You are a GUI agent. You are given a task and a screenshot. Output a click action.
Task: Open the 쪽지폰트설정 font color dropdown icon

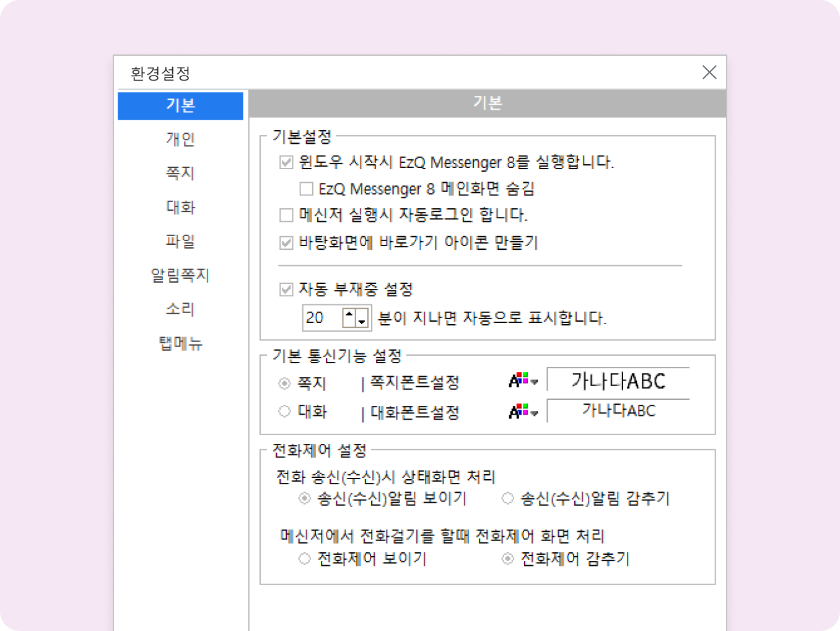(523, 380)
